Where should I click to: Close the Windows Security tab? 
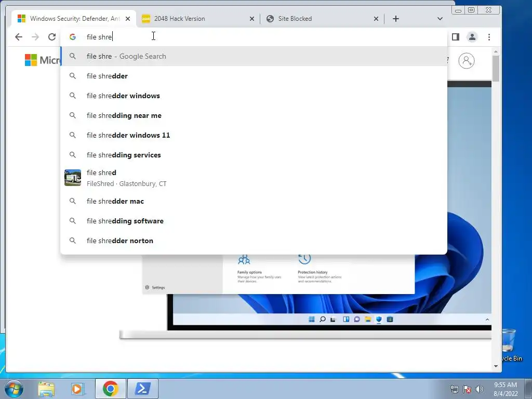pos(128,19)
